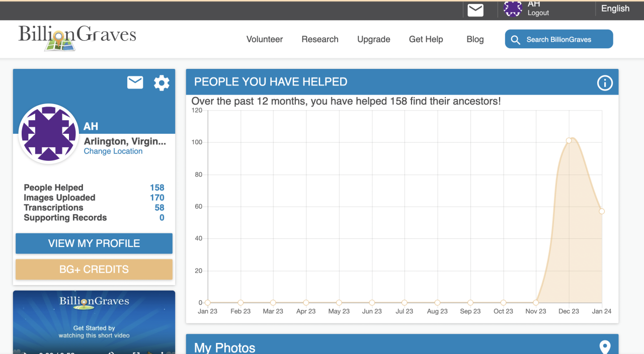The width and height of the screenshot is (644, 354).
Task: Click the People Helped count 158
Action: coord(157,188)
